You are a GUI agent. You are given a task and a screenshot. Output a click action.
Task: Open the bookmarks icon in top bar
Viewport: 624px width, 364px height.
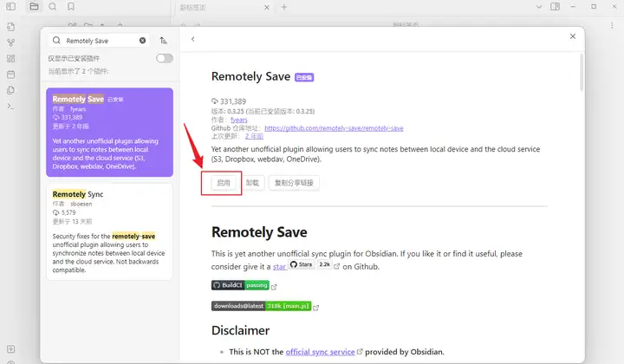coord(71,7)
